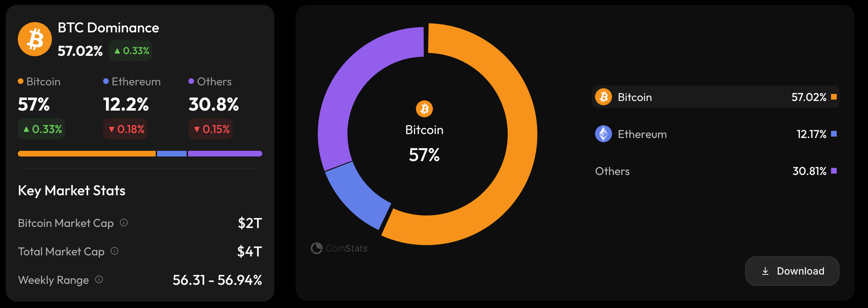Click the info icon next to Weekly Range
868x308 pixels.
point(99,280)
